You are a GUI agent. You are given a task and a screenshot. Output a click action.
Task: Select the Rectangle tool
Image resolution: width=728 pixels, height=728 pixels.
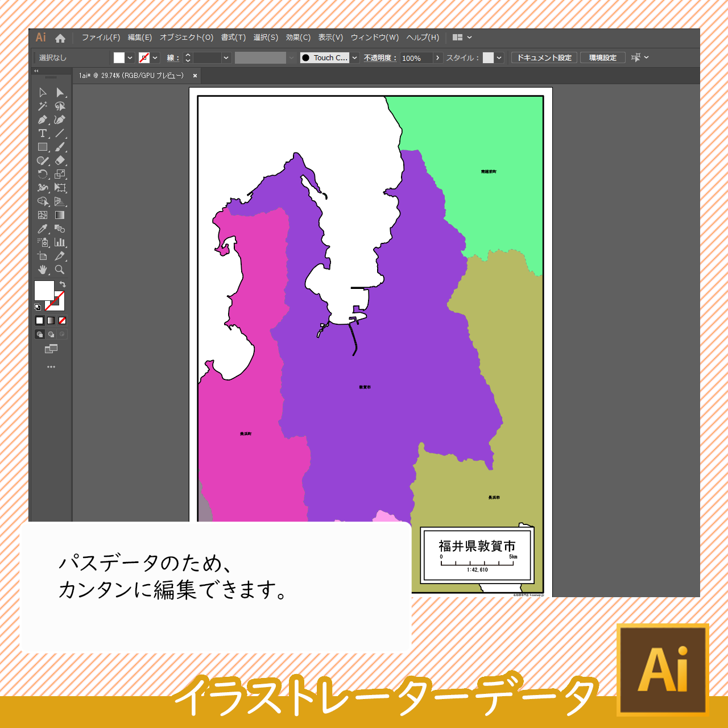coord(43,147)
